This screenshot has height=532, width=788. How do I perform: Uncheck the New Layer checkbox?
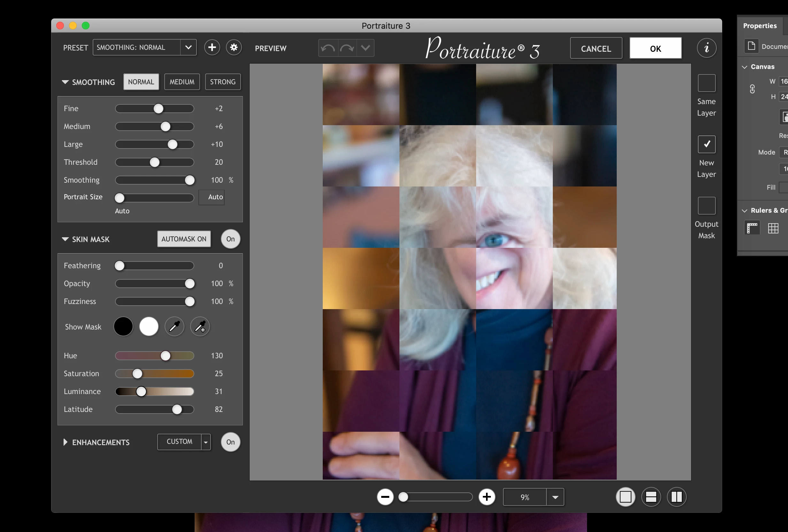706,144
